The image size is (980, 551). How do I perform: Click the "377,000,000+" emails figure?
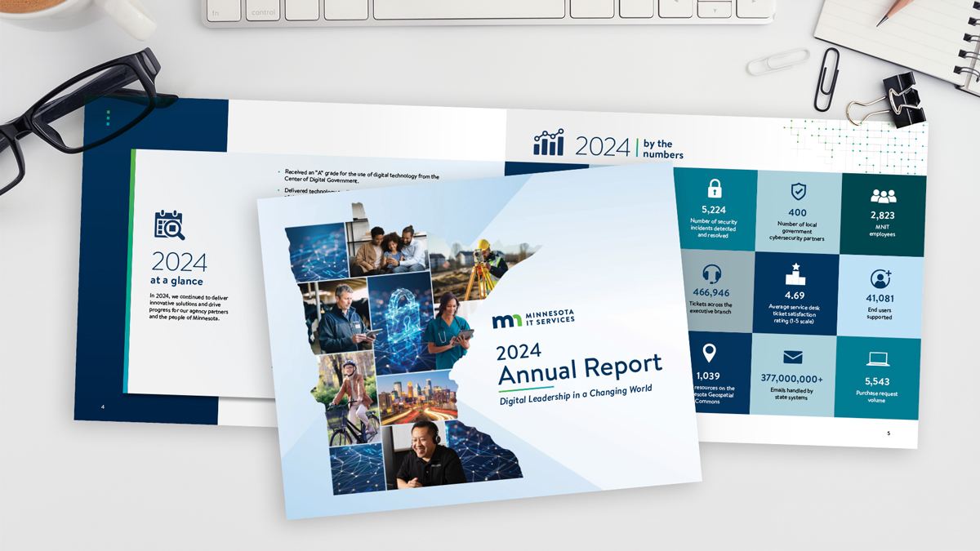[x=791, y=379]
